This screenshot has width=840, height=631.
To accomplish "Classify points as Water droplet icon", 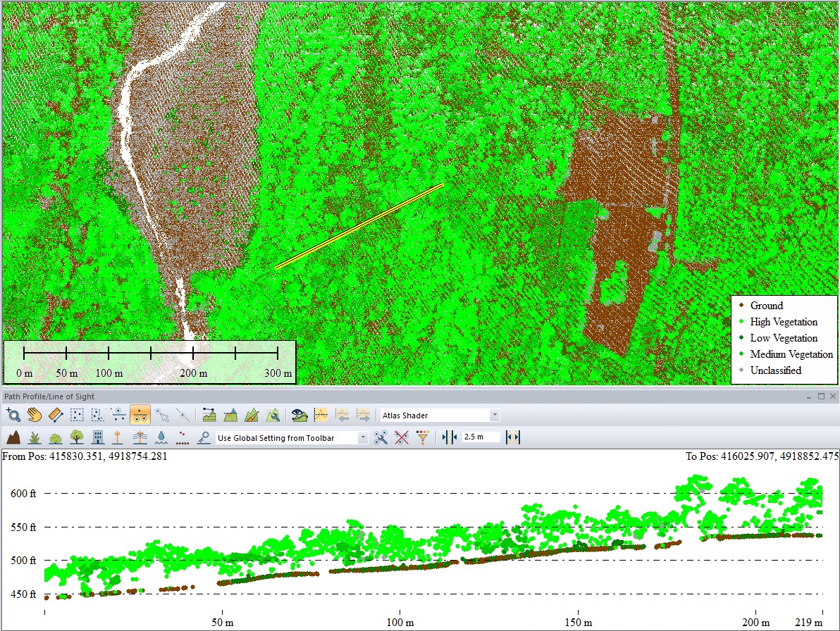I will tap(161, 437).
